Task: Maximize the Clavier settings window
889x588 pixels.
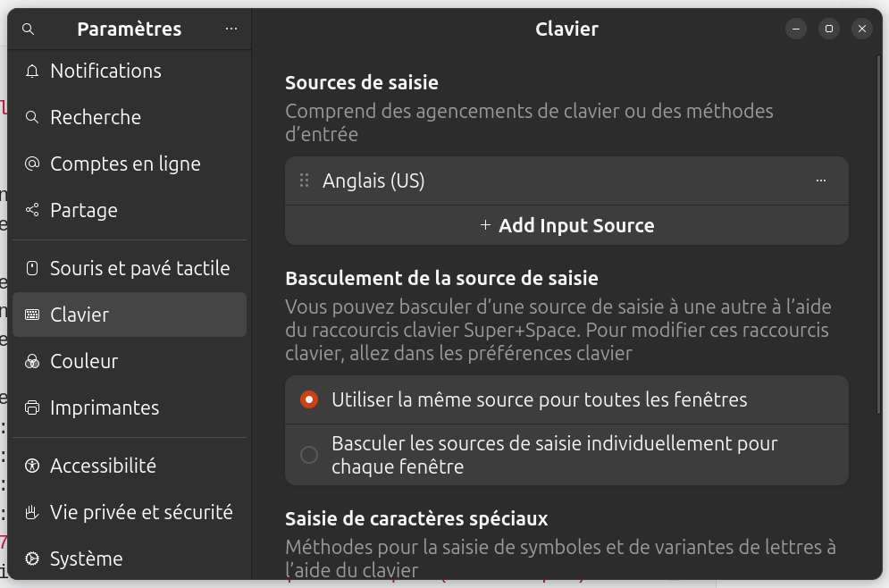Action: tap(828, 29)
